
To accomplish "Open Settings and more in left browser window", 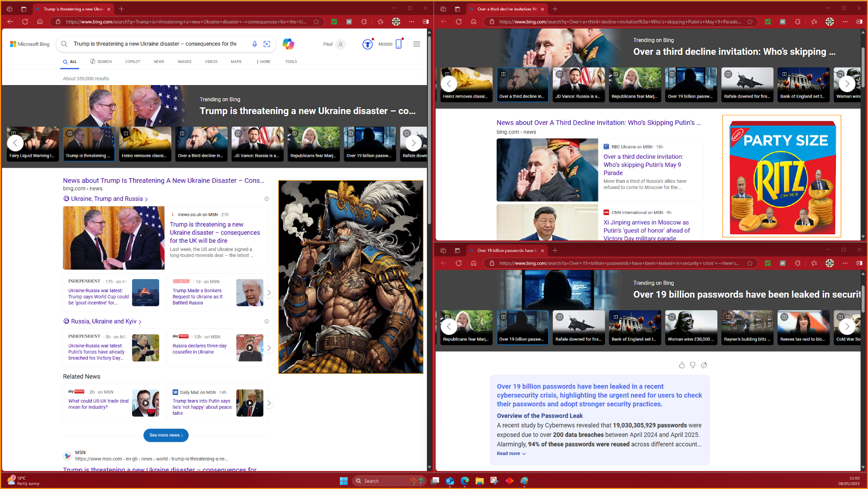I will pos(411,21).
